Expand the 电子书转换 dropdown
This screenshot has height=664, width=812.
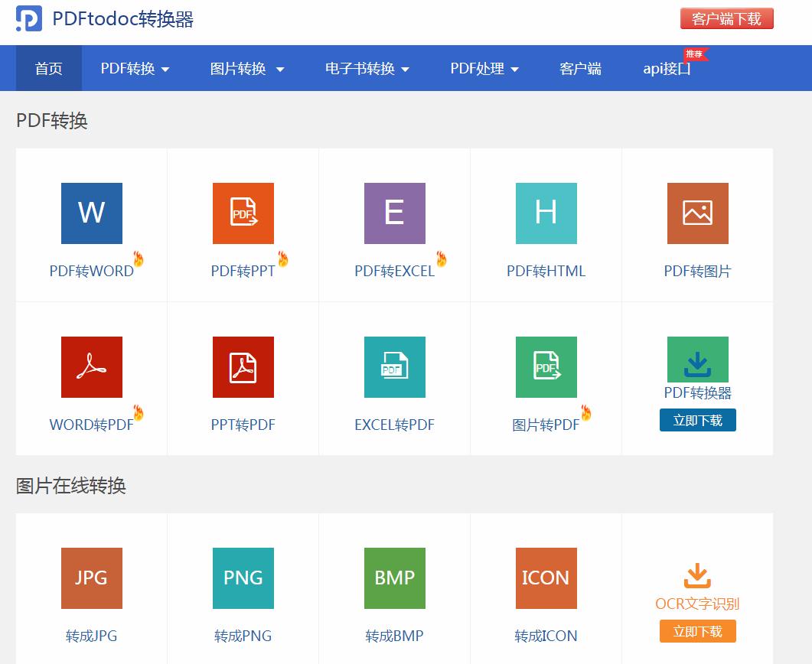pyautogui.click(x=366, y=68)
